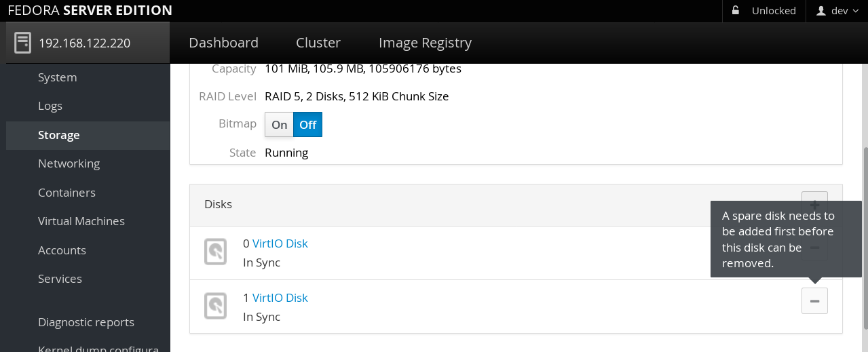
Task: Turn the Bitmap toggle On
Action: coord(280,125)
